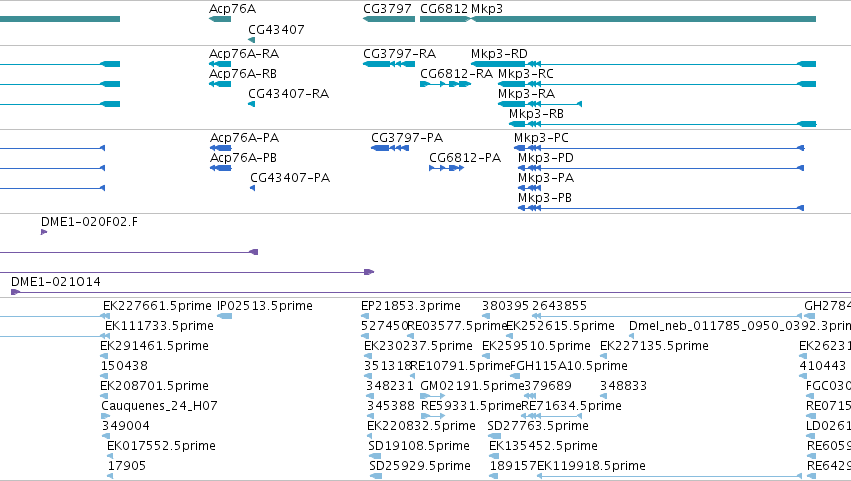Screen dimensions: 851x481
Task: Click protein Acp76A-PA label
Action: 244,138
